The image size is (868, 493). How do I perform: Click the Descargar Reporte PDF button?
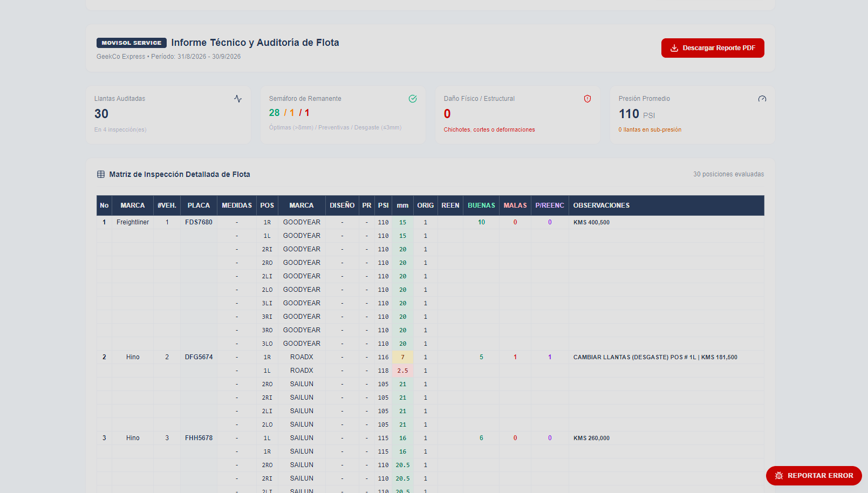point(713,48)
